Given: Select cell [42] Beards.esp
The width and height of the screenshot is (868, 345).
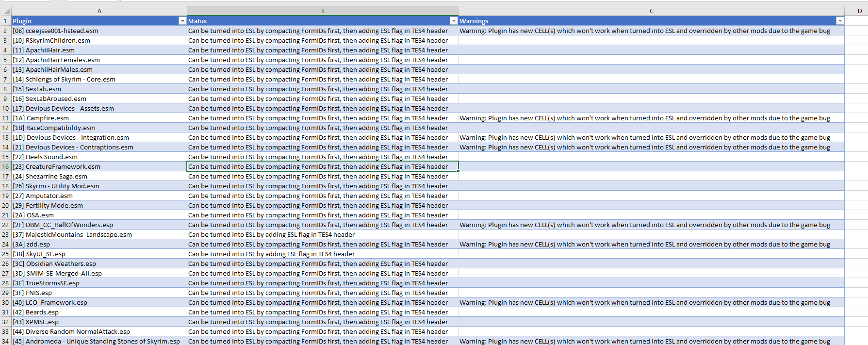Looking at the screenshot, I should tap(99, 312).
